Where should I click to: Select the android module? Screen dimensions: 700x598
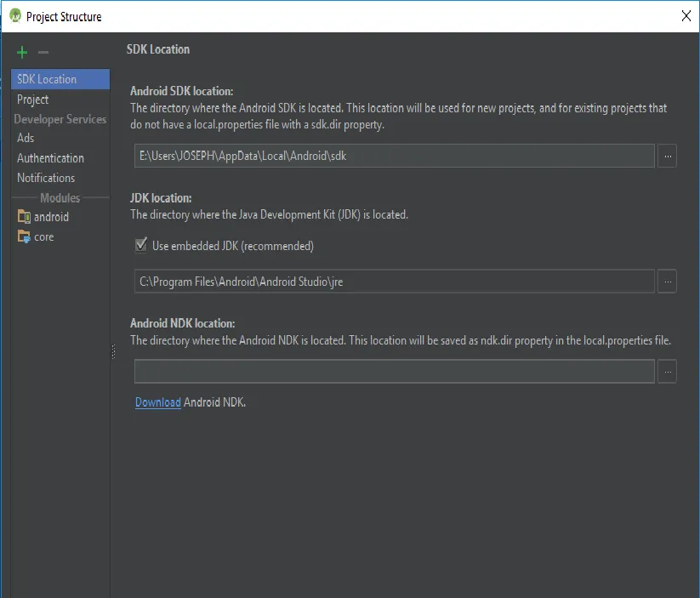[51, 217]
